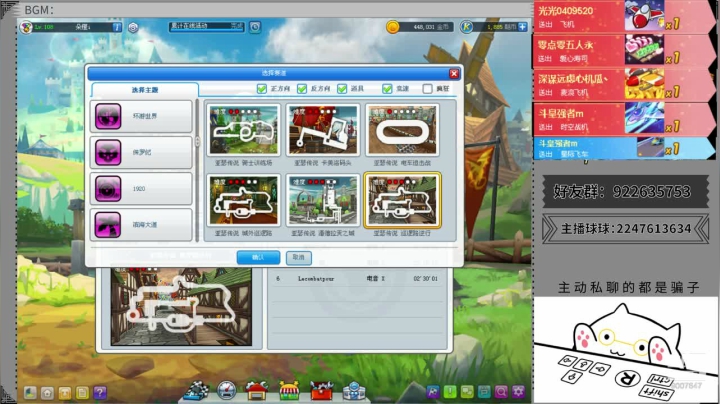Open the racing flag icon in bottom dock
Viewport: 720px width, 404px height.
[197, 392]
